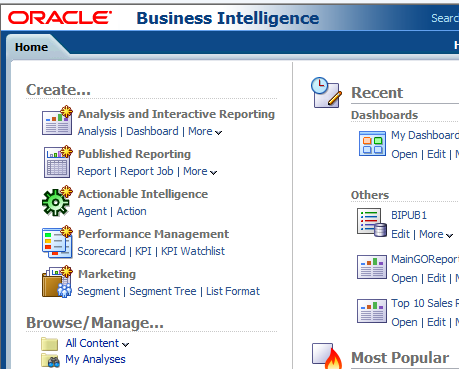Expand More menu for BIPUB1
The height and width of the screenshot is (369, 459).
tap(436, 234)
